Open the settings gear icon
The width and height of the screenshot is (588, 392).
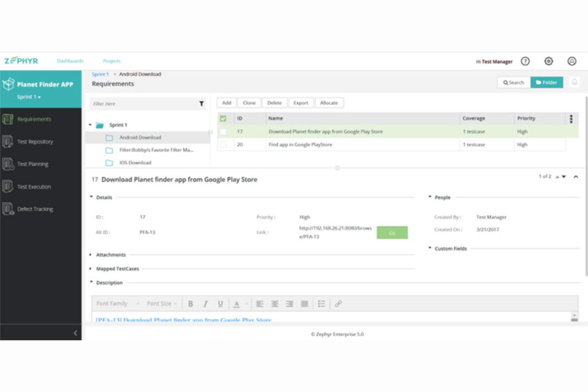(549, 61)
